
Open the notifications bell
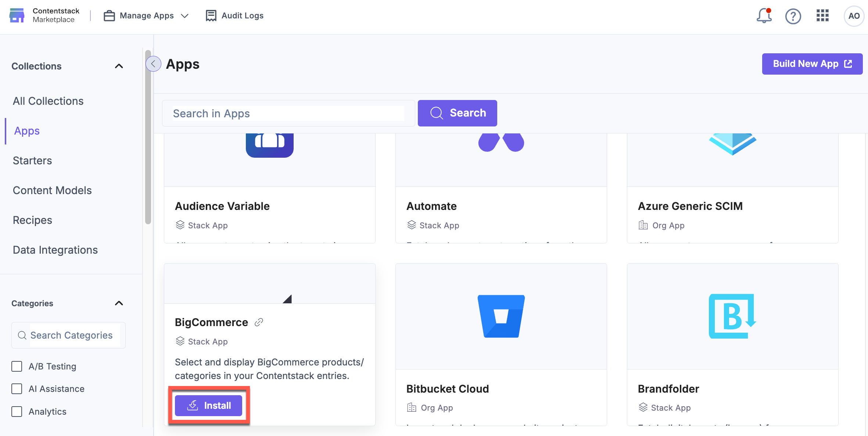coord(764,16)
